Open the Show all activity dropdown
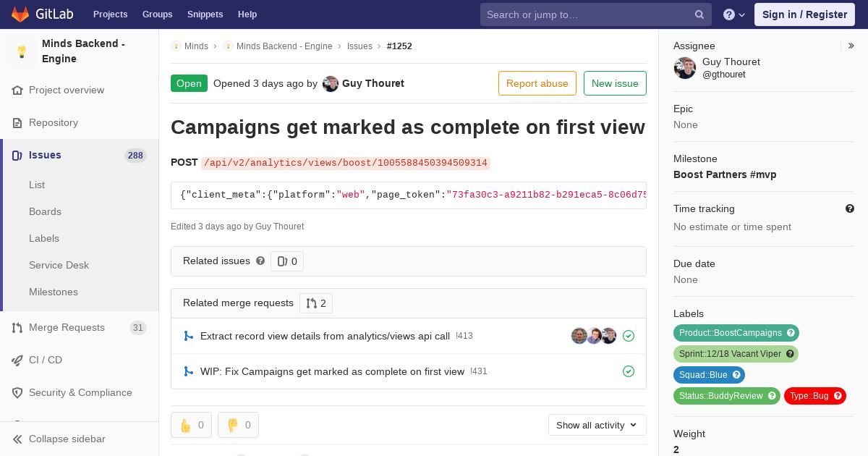 coord(597,425)
